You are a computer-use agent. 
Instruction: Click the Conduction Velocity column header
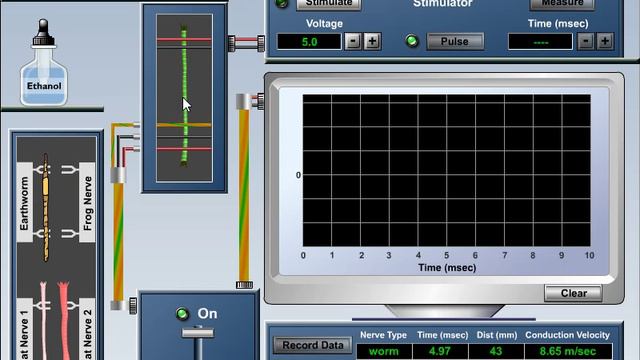point(567,335)
